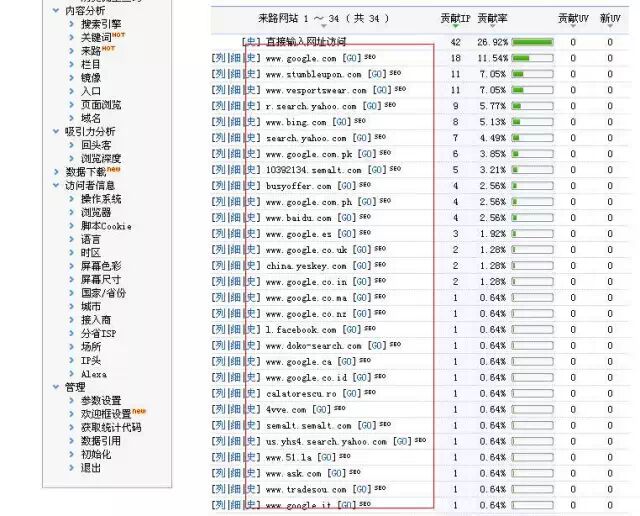
Task: Click 回头客 in sidebar
Action: coord(96,145)
